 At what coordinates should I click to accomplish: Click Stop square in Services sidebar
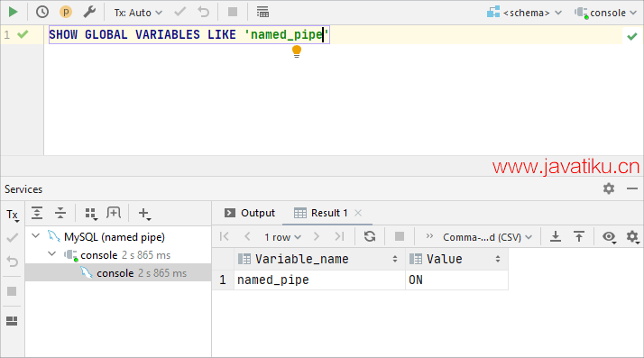point(12,291)
